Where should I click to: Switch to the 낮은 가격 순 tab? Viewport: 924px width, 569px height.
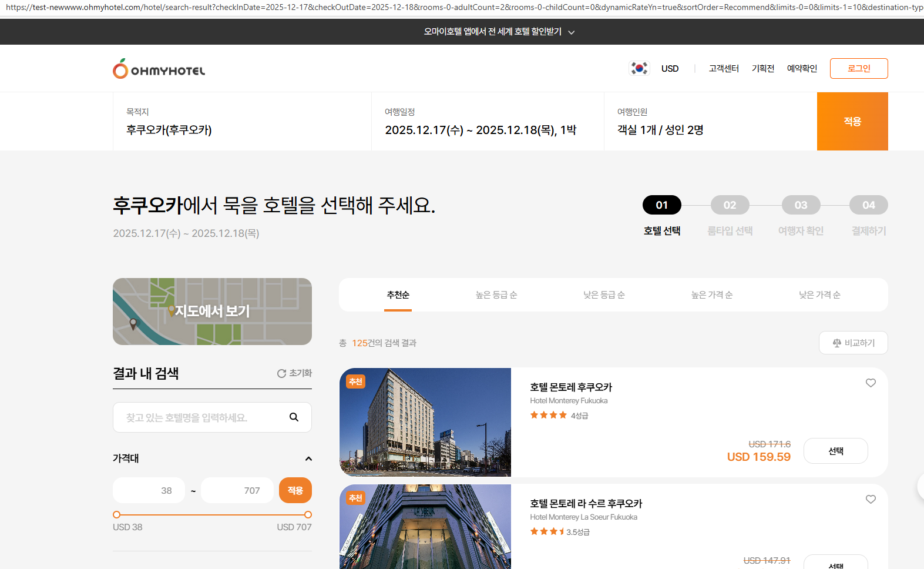(819, 295)
